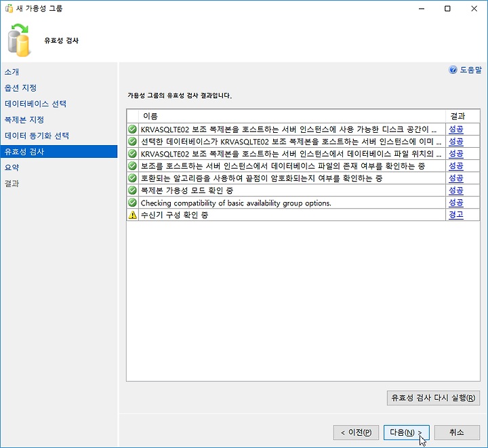488x448 pixels.
Task: Select row text 복제본 가용성 모드 확인 중
Action: coord(187,190)
